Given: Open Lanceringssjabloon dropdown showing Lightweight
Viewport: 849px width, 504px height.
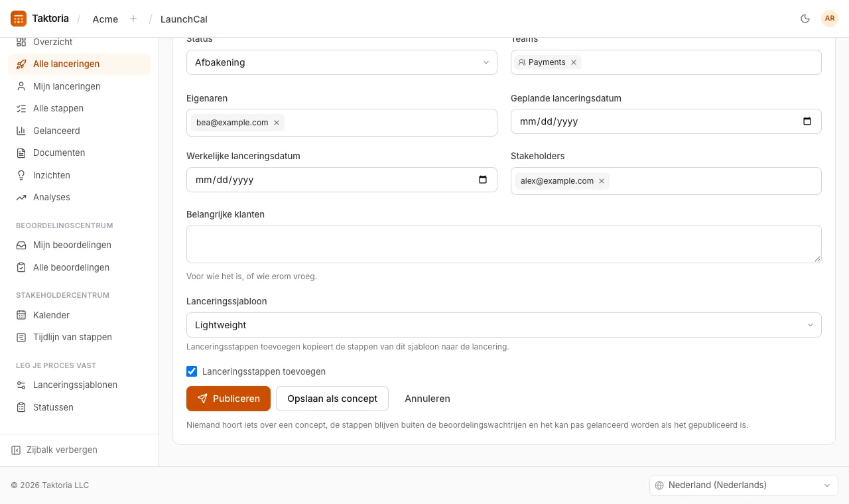Looking at the screenshot, I should point(504,325).
